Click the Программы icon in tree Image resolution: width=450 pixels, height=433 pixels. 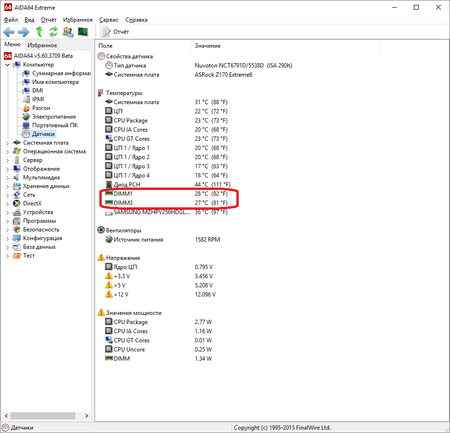[17, 221]
